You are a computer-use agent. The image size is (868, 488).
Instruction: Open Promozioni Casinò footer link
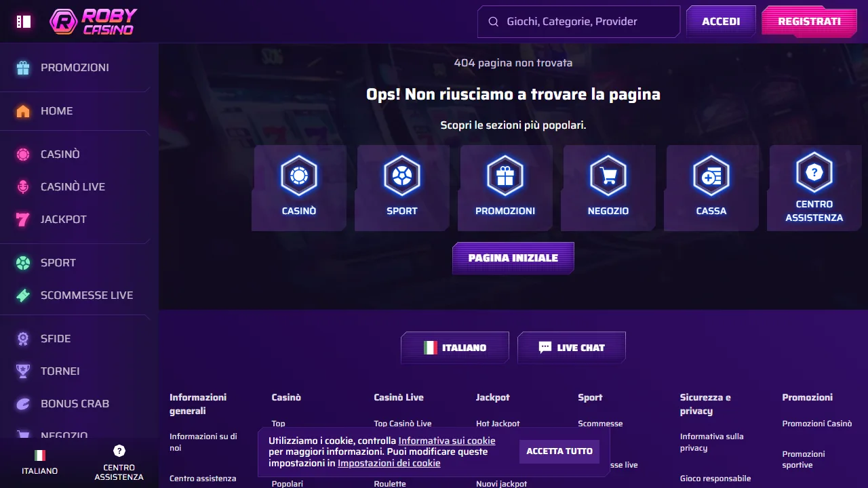817,424
